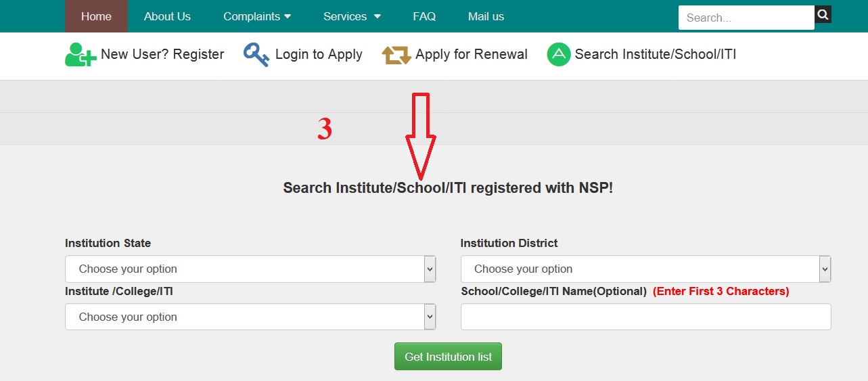Open the FAQ page
Image resolution: width=868 pixels, height=381 pixels.
(424, 16)
